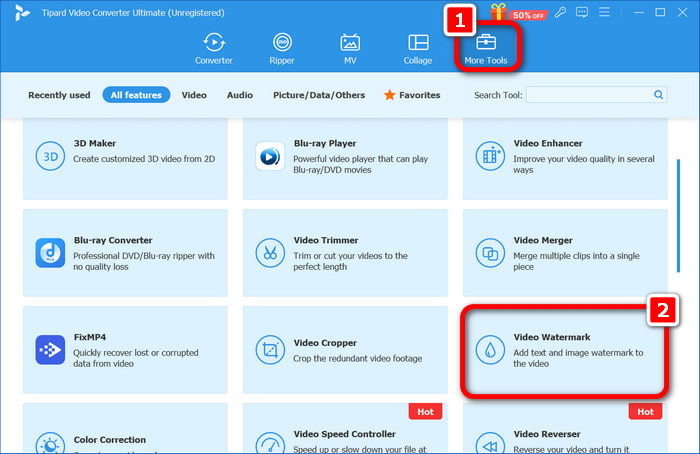Click the Blu-ray Player icon

pos(270,156)
